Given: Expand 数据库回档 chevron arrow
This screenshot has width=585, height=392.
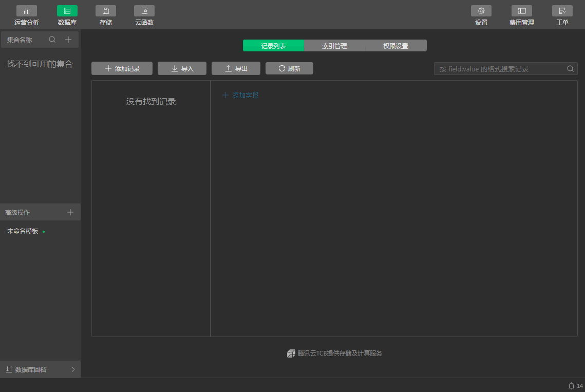Looking at the screenshot, I should tap(73, 369).
